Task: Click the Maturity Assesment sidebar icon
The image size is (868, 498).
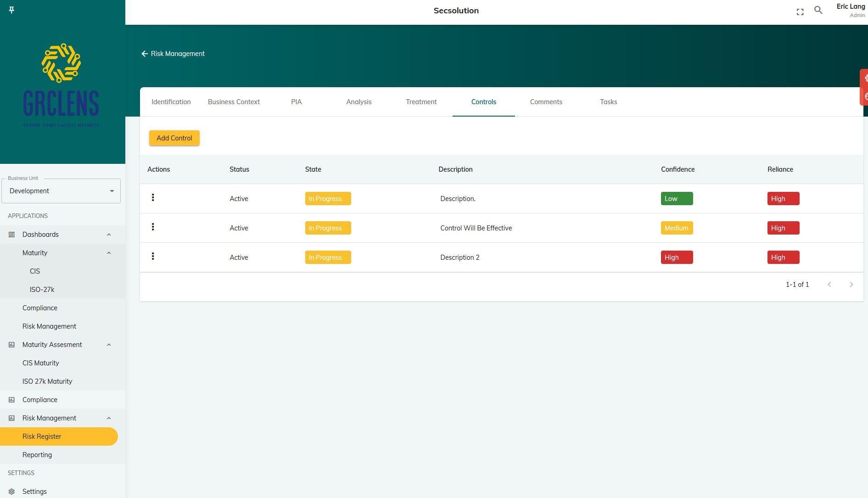Action: click(x=12, y=345)
